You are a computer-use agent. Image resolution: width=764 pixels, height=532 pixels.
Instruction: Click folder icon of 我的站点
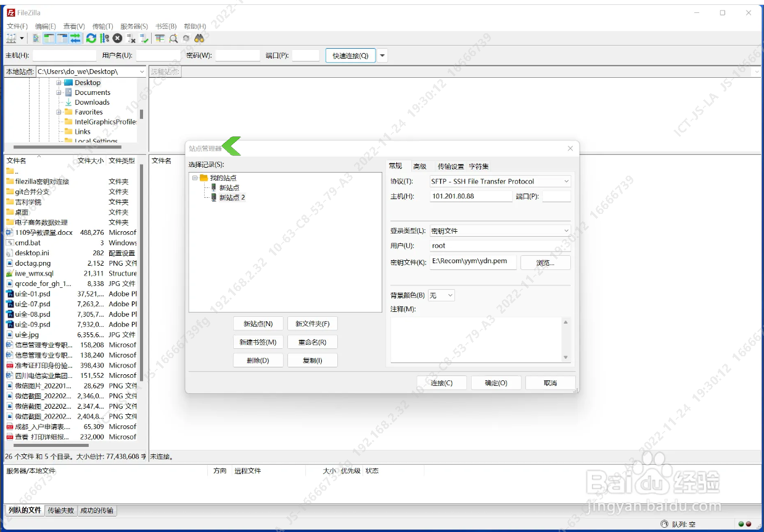203,178
